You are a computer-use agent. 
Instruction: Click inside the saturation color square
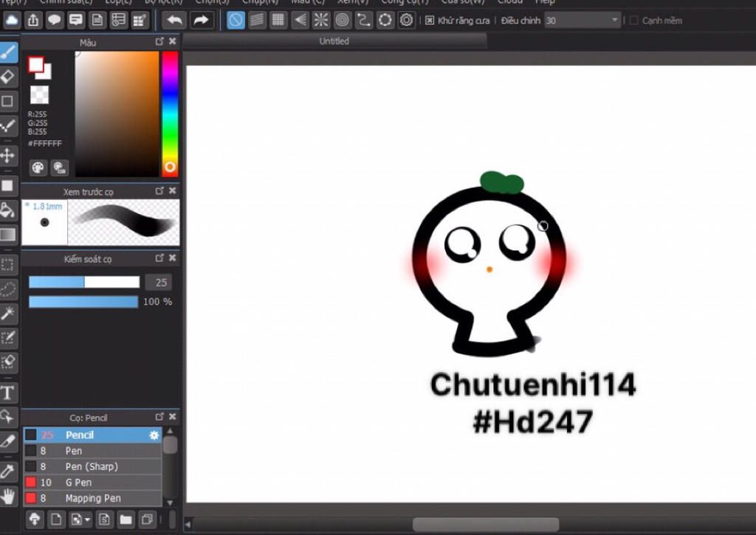point(117,114)
